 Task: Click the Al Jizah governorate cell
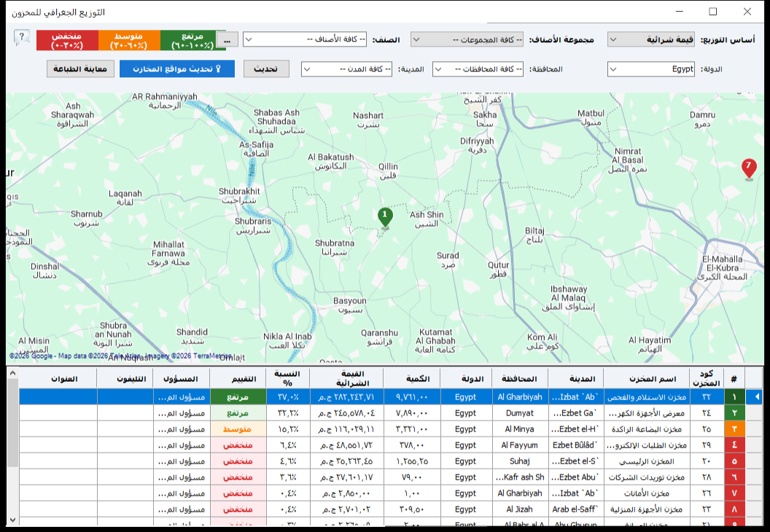[520, 509]
